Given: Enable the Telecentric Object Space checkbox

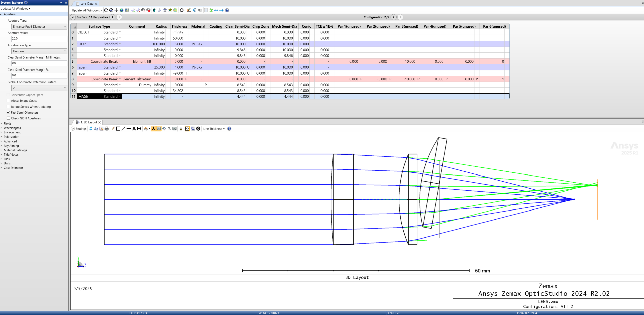Looking at the screenshot, I should [8, 95].
